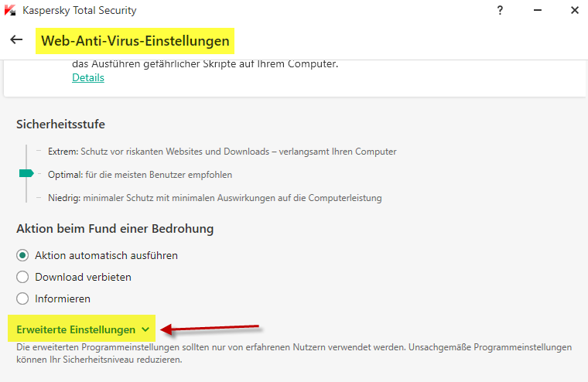Click the text 'für die meisten Benutzer empfohlen'

tap(159, 175)
